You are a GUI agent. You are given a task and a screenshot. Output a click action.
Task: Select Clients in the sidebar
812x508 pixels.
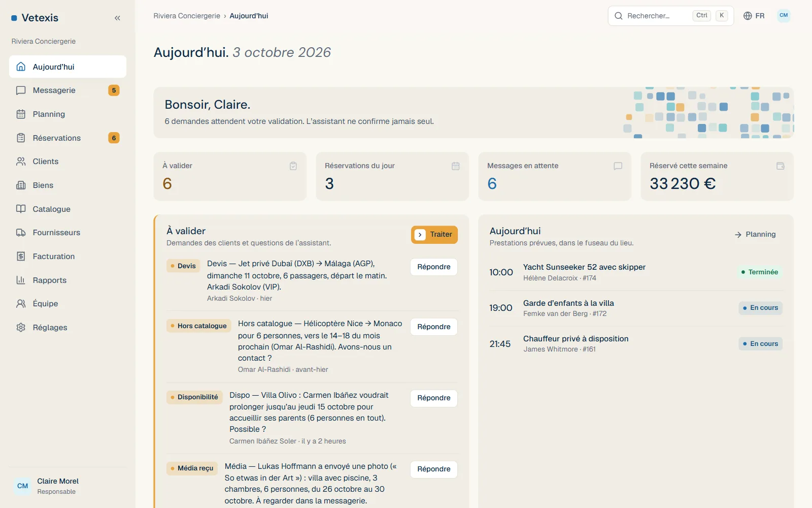pyautogui.click(x=67, y=162)
